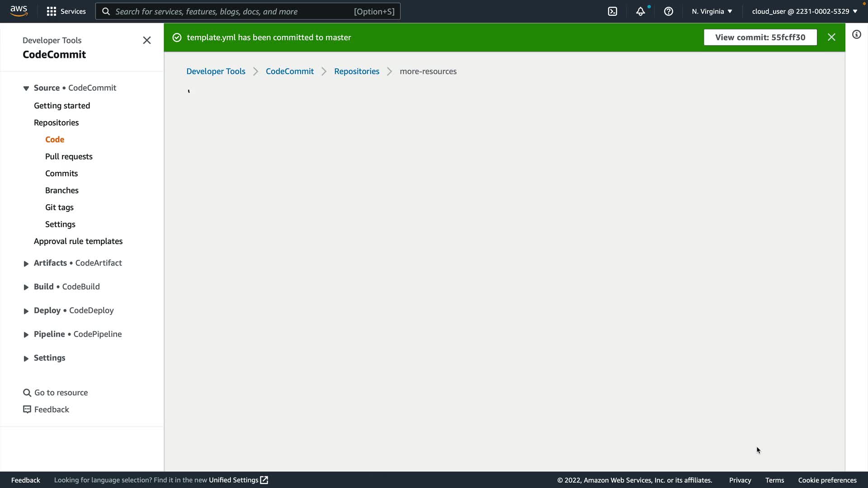Open the notifications bell icon
Image resolution: width=868 pixels, height=488 pixels.
point(640,11)
